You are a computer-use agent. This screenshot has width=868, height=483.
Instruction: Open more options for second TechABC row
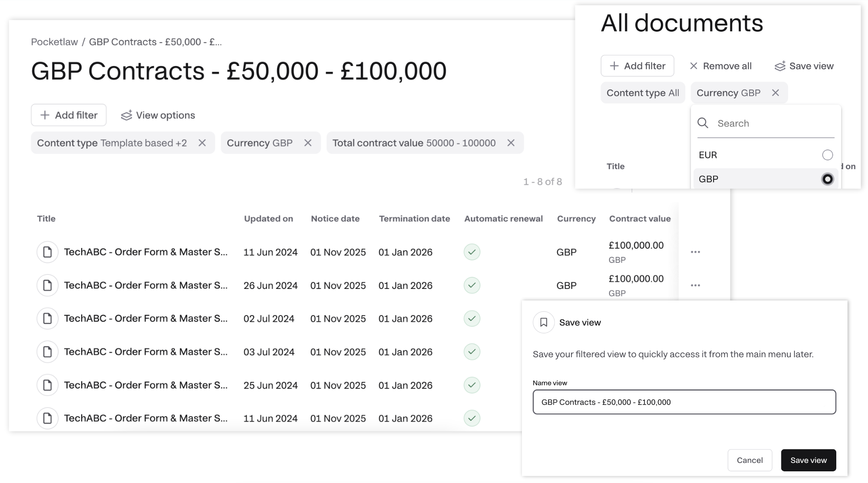tap(695, 285)
